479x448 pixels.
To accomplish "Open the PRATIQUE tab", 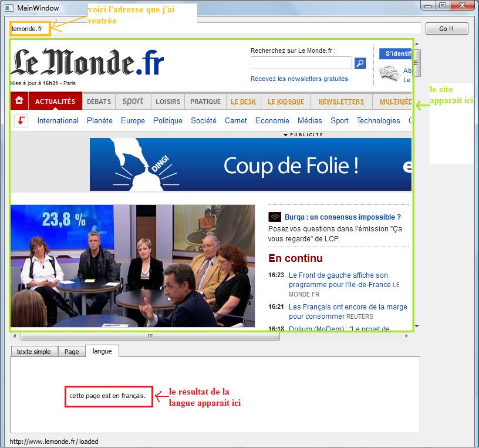I will tap(205, 102).
